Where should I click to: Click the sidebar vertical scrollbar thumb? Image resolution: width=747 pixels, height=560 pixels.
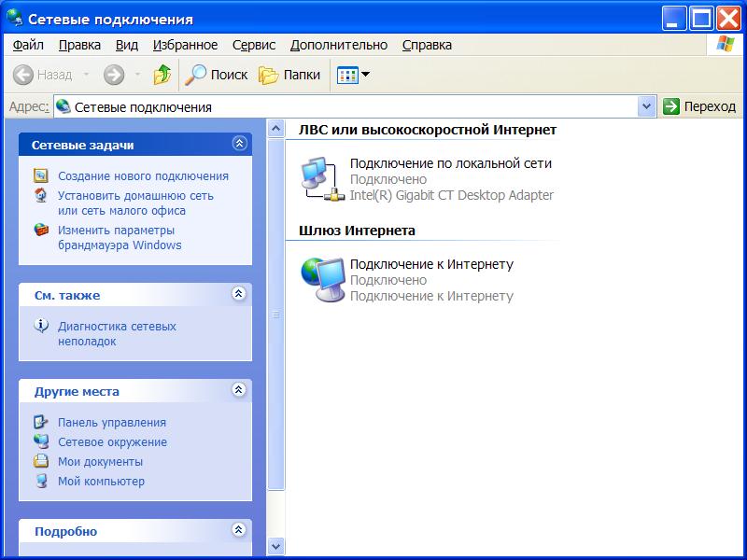point(275,314)
